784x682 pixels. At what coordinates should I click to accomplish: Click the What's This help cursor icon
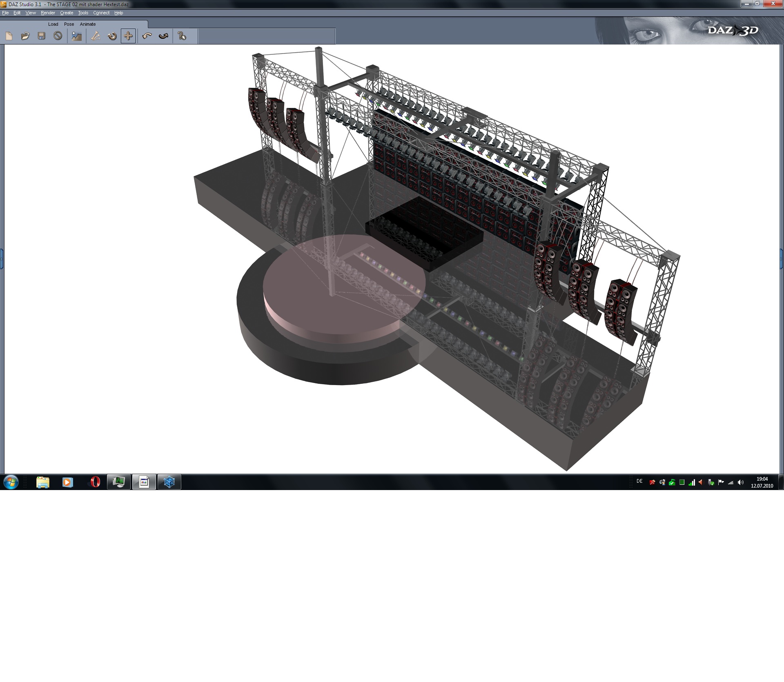(x=182, y=36)
